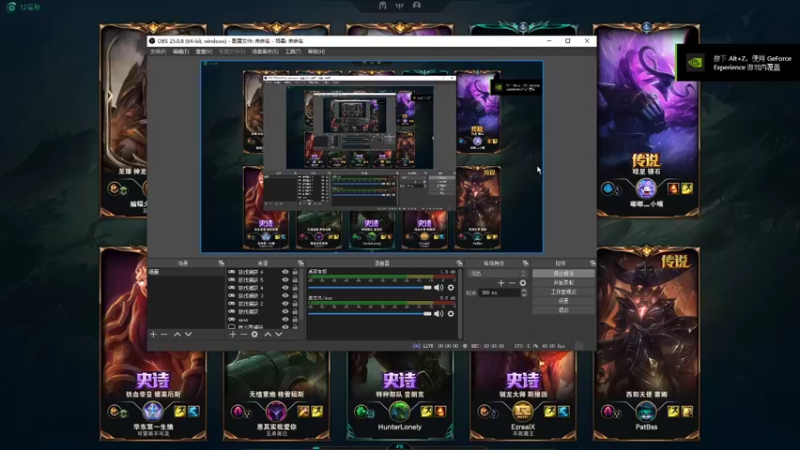Image resolution: width=800 pixels, height=450 pixels.
Task: Click the OBS logo in the title bar
Action: point(152,41)
